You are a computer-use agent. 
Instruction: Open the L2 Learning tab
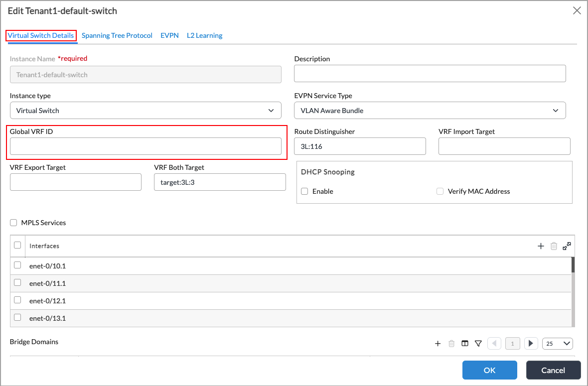[x=204, y=35]
